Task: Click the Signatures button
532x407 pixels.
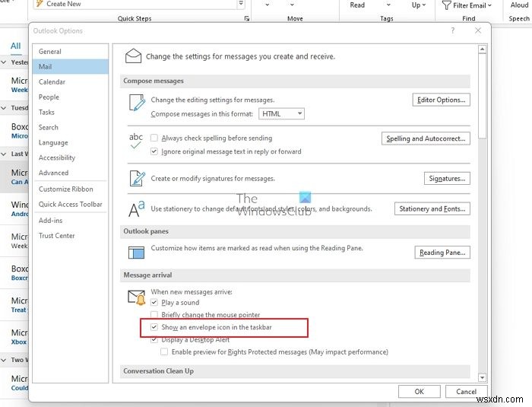Action: tap(447, 178)
